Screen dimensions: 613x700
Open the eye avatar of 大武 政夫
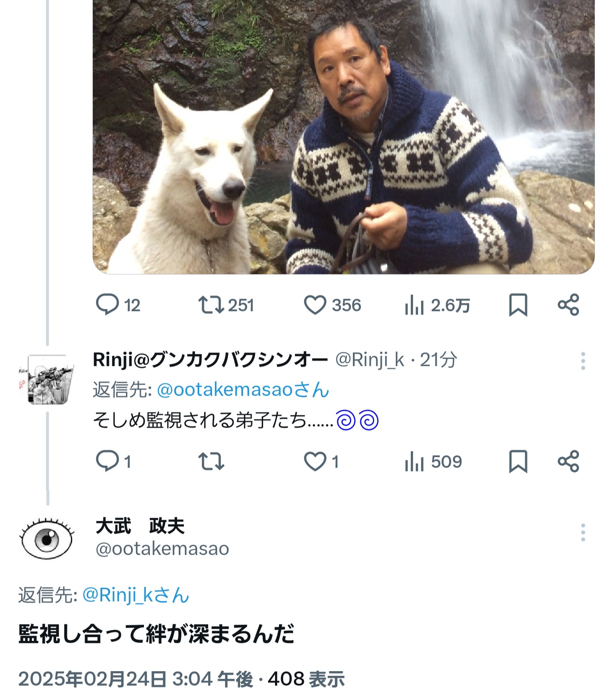point(47,538)
